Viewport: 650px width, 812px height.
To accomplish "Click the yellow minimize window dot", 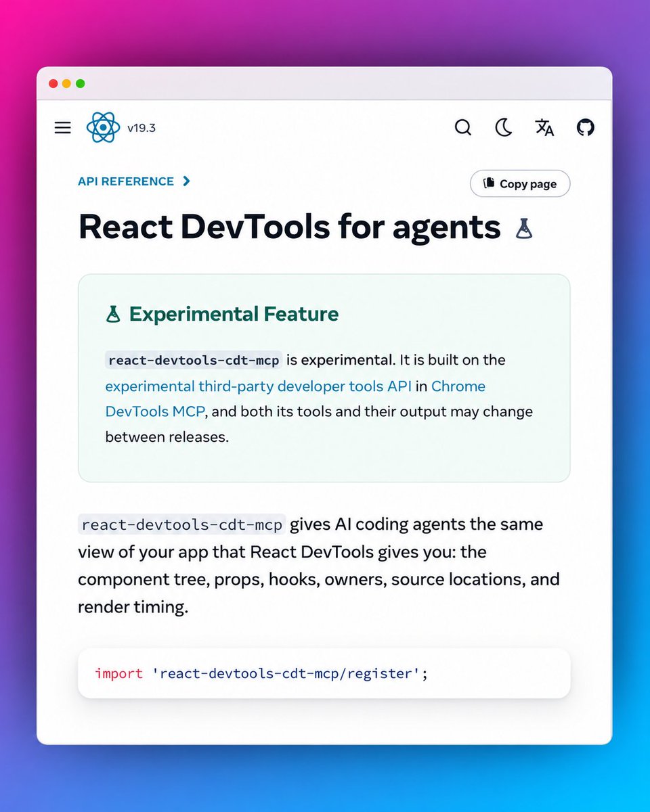I will pyautogui.click(x=66, y=84).
